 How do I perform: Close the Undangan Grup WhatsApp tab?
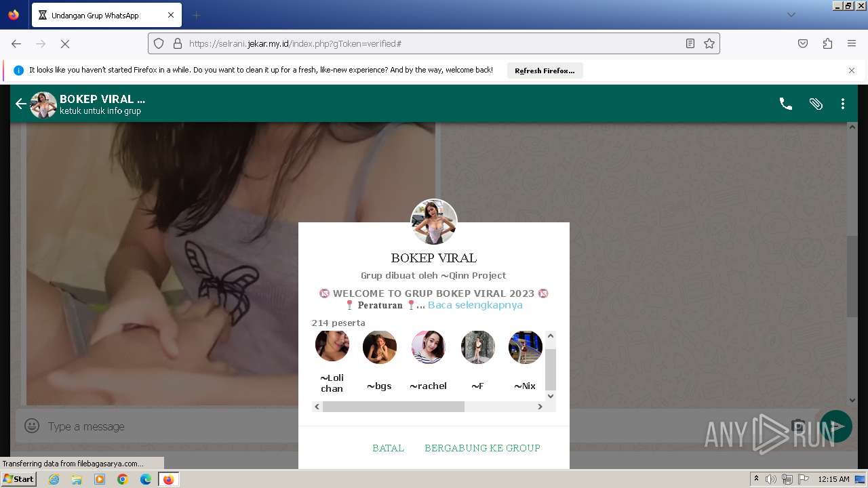click(171, 15)
